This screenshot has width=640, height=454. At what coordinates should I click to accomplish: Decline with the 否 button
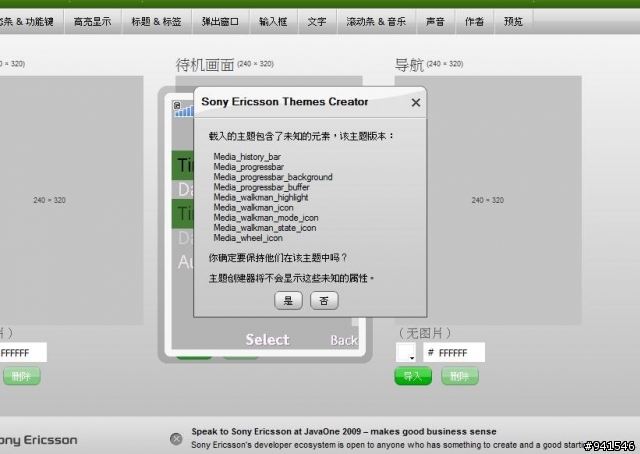click(x=324, y=301)
